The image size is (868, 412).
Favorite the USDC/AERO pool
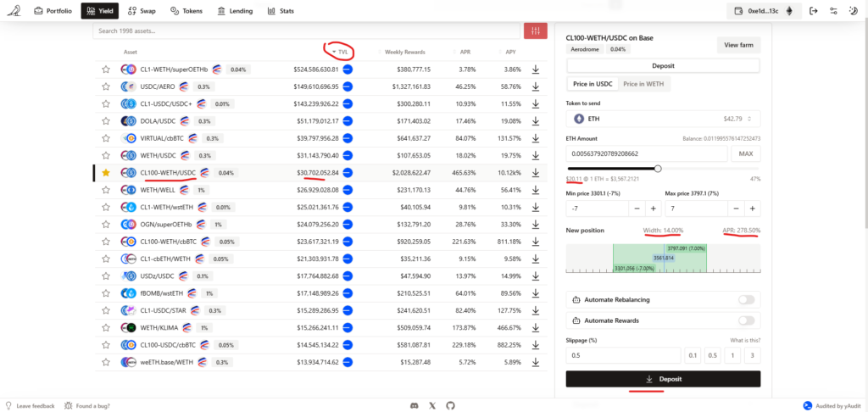(106, 87)
